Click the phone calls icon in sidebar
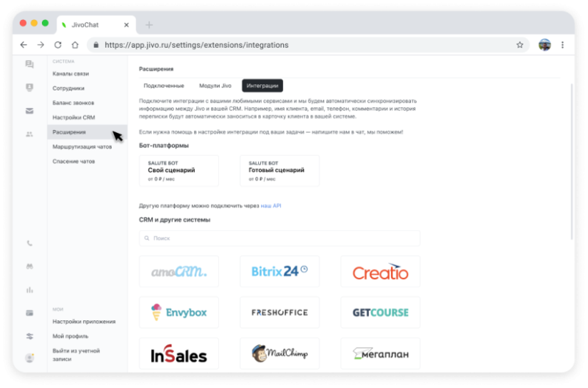 (29, 243)
